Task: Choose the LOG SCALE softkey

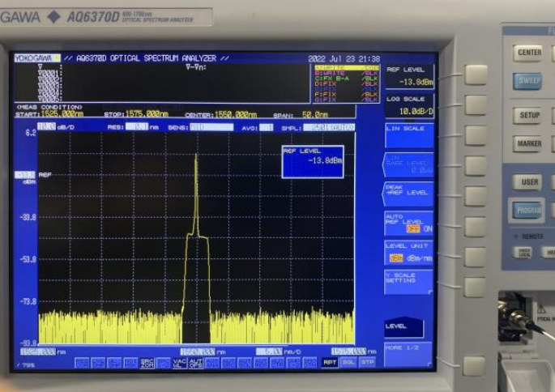Action: [x=409, y=105]
